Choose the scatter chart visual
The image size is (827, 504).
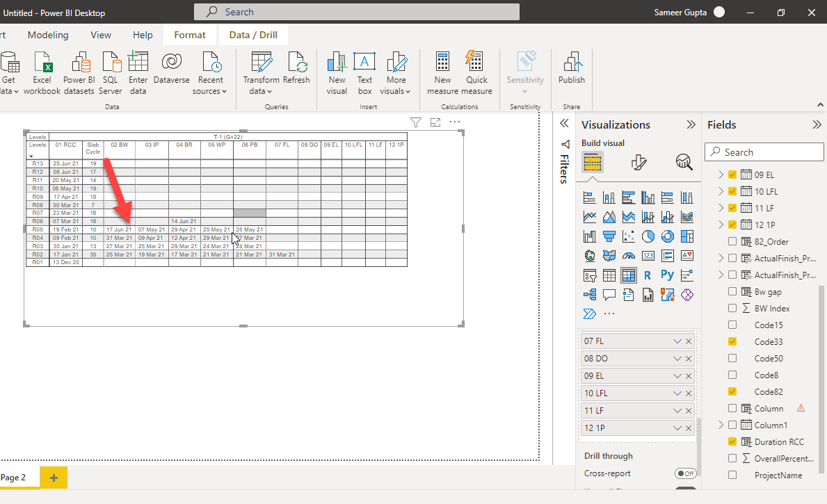(628, 236)
